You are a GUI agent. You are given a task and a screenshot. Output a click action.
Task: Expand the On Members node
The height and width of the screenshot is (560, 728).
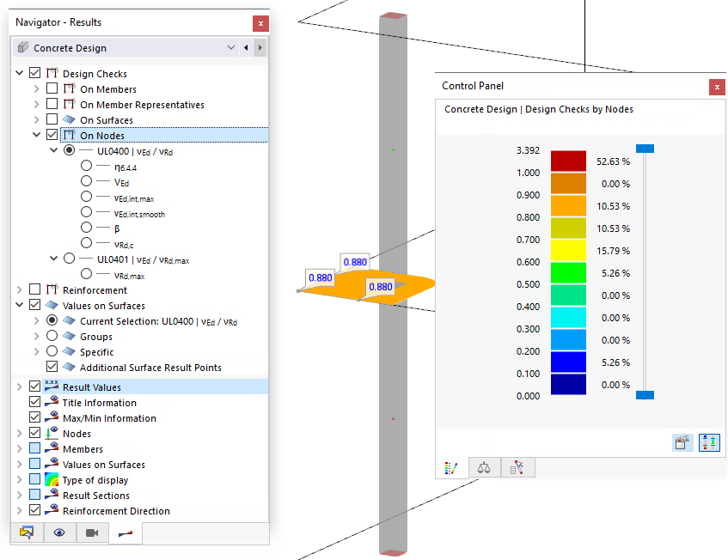point(37,88)
